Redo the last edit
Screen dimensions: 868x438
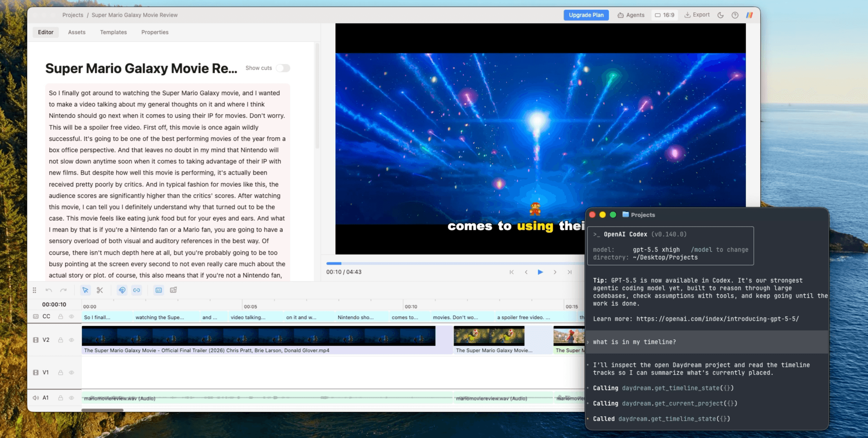coord(63,290)
